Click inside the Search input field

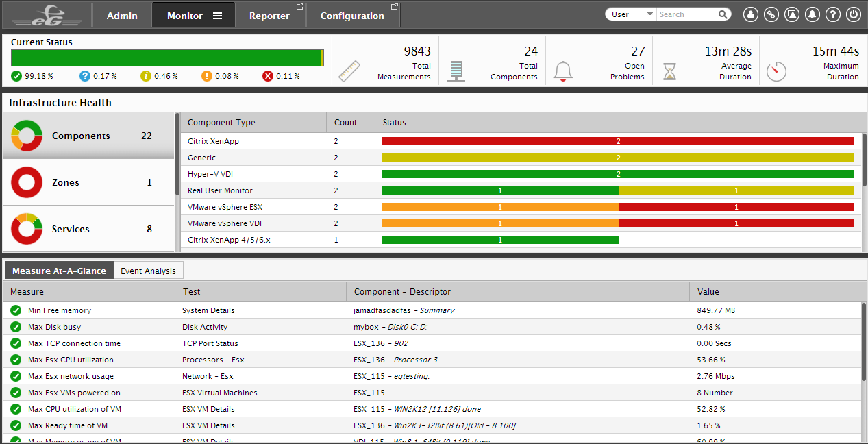pyautogui.click(x=687, y=14)
